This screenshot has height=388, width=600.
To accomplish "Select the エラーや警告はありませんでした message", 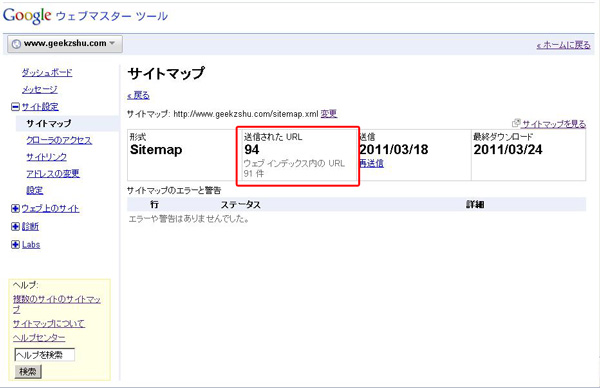I will click(x=189, y=219).
